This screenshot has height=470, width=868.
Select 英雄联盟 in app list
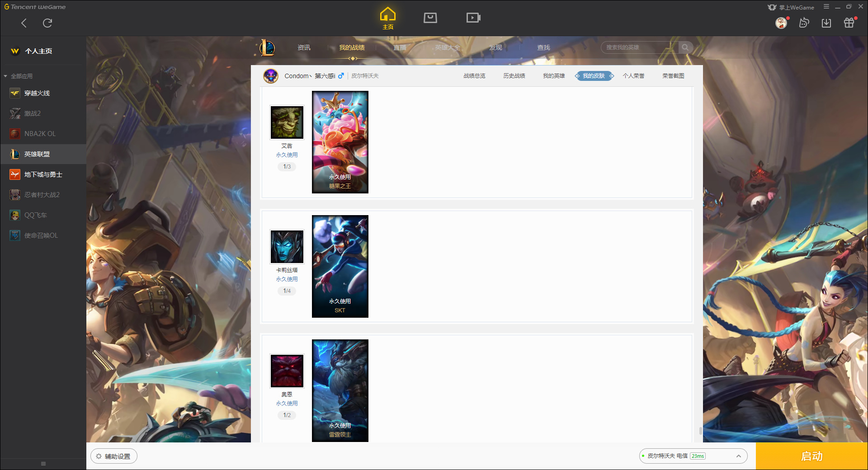43,154
